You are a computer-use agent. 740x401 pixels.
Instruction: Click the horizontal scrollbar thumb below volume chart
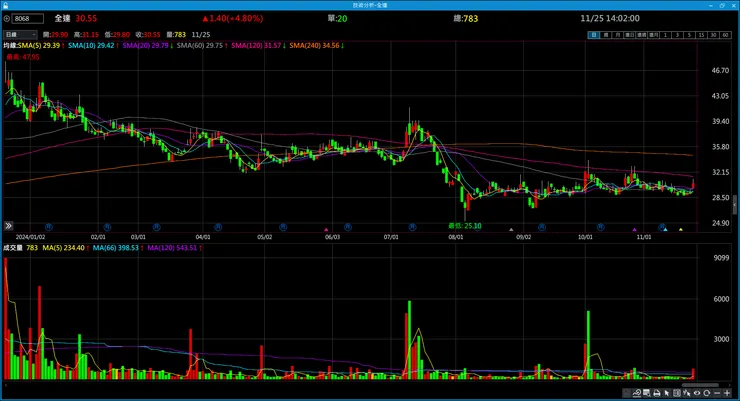pos(700,385)
